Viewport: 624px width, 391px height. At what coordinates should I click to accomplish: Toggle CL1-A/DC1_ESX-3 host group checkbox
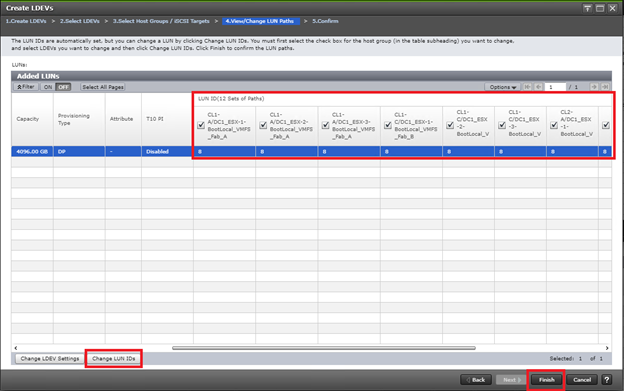(x=326, y=125)
